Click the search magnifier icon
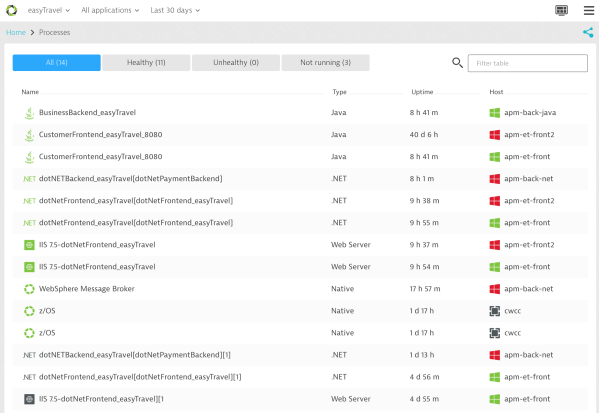Viewport: 599px width, 413px height. coord(457,63)
